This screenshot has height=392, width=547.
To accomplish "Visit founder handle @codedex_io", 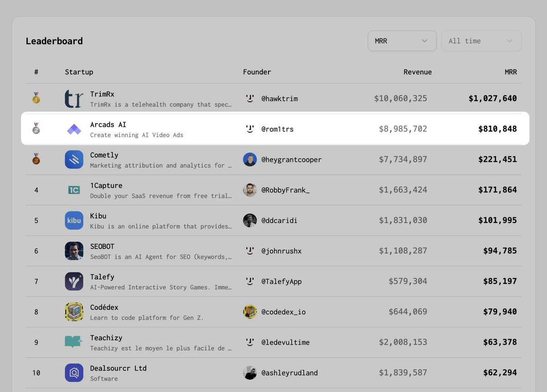I will coord(284,312).
